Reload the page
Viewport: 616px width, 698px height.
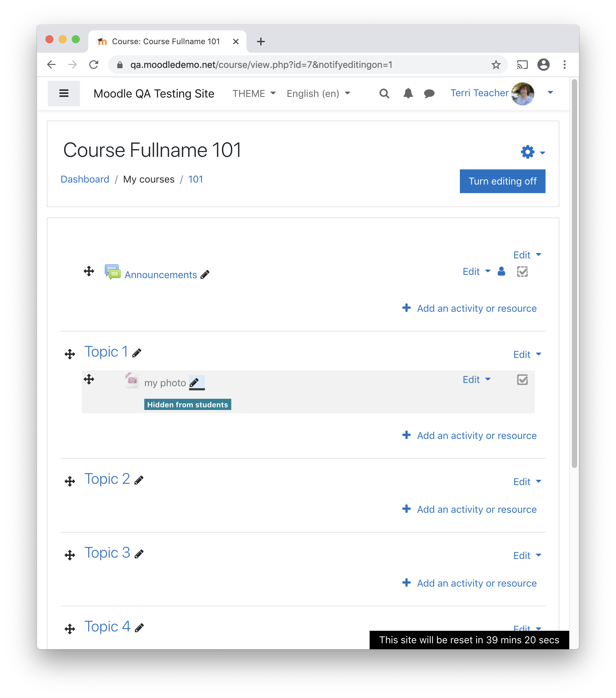tap(94, 65)
